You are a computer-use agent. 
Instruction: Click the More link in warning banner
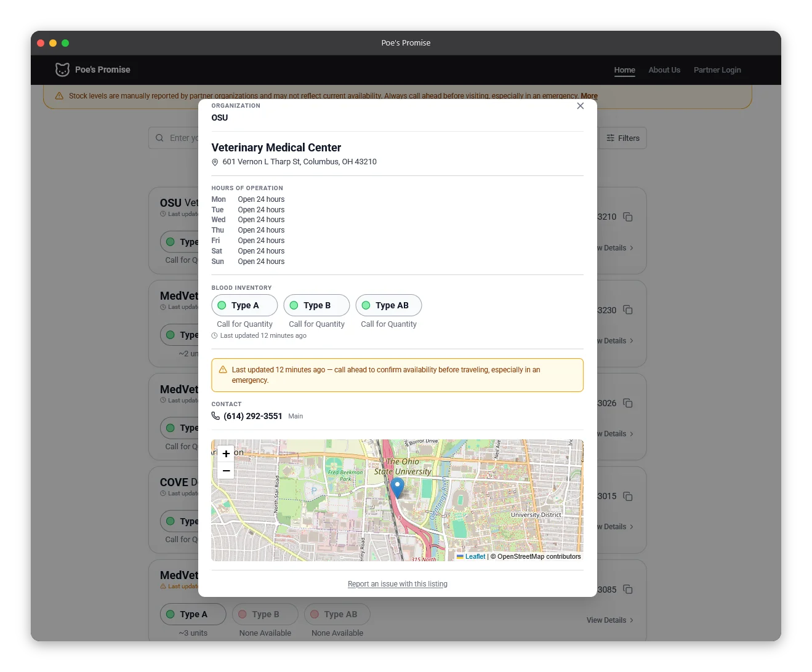click(589, 96)
